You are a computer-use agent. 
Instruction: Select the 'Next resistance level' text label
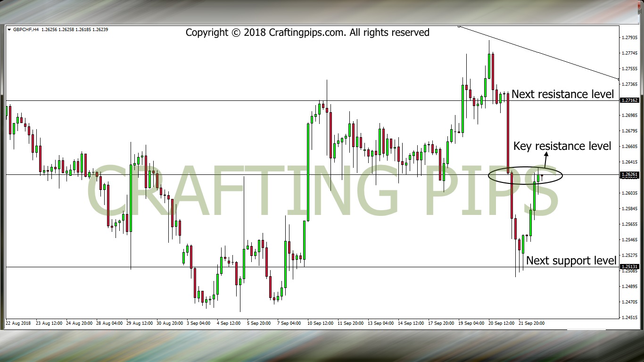563,94
